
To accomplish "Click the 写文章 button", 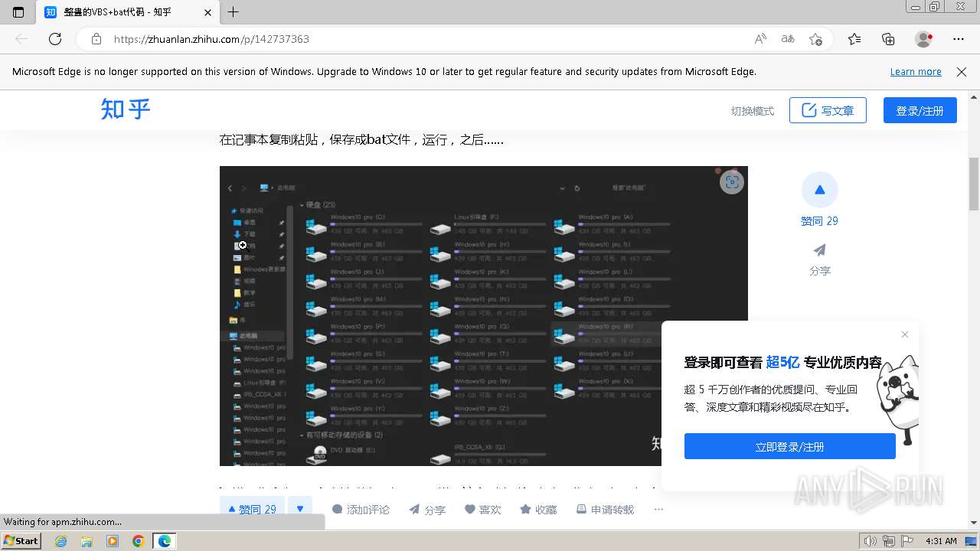I will click(x=828, y=110).
